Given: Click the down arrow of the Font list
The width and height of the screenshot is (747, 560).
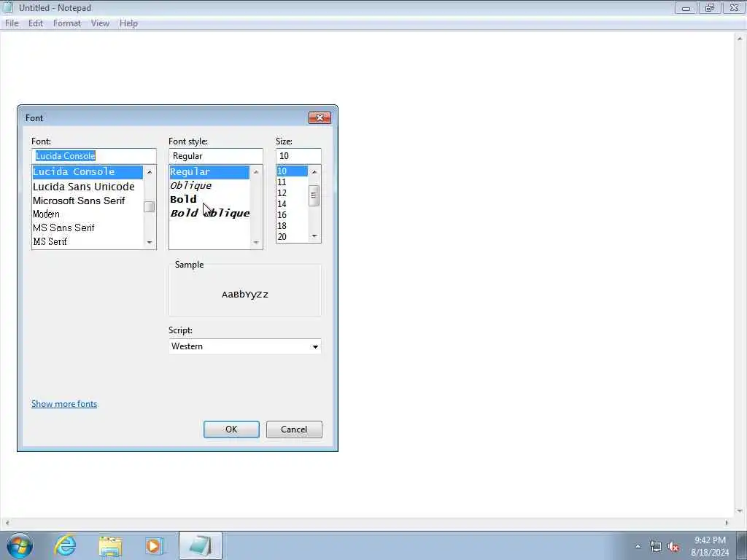Looking at the screenshot, I should coord(150,242).
